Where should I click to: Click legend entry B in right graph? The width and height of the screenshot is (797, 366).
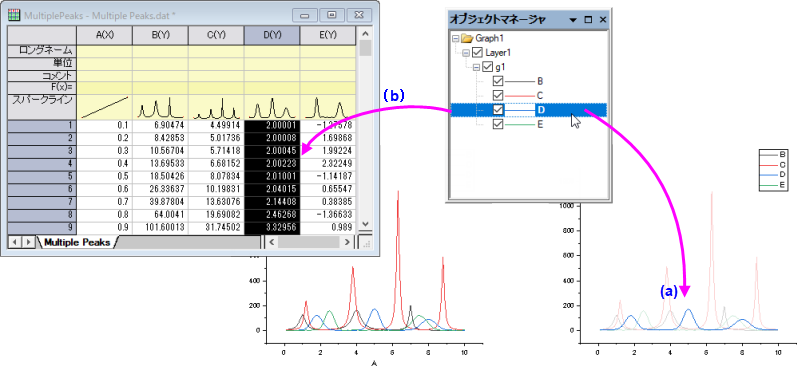coord(773,154)
